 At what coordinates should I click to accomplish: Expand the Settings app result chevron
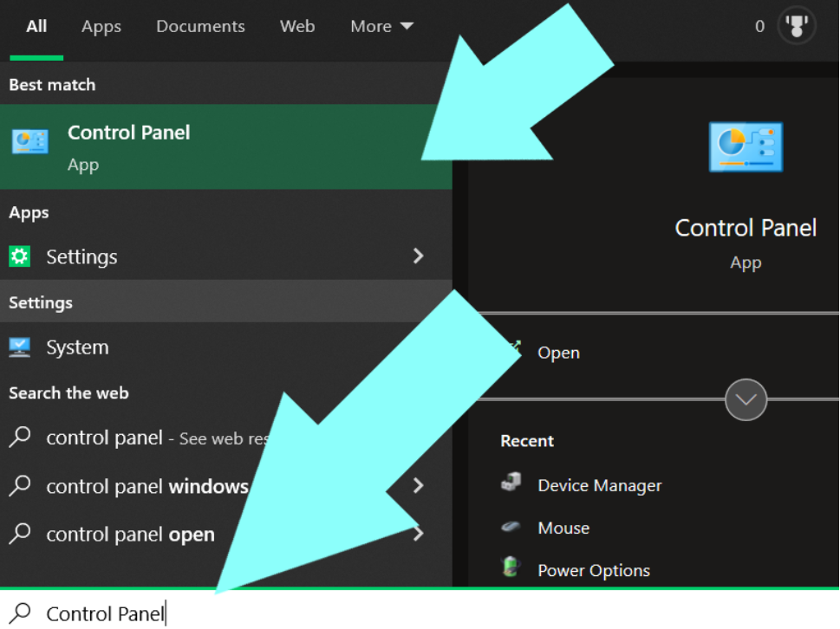click(419, 256)
